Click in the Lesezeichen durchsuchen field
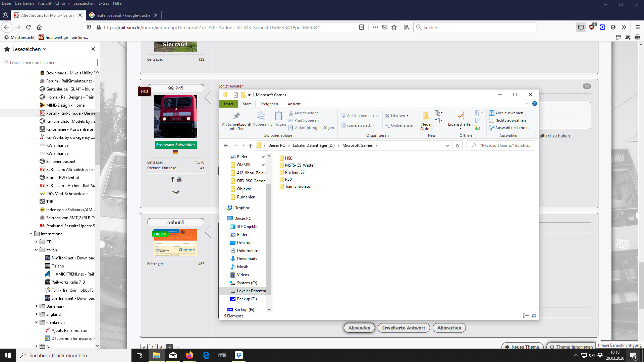Image resolution: width=644 pixels, height=362 pixels. pyautogui.click(x=50, y=63)
